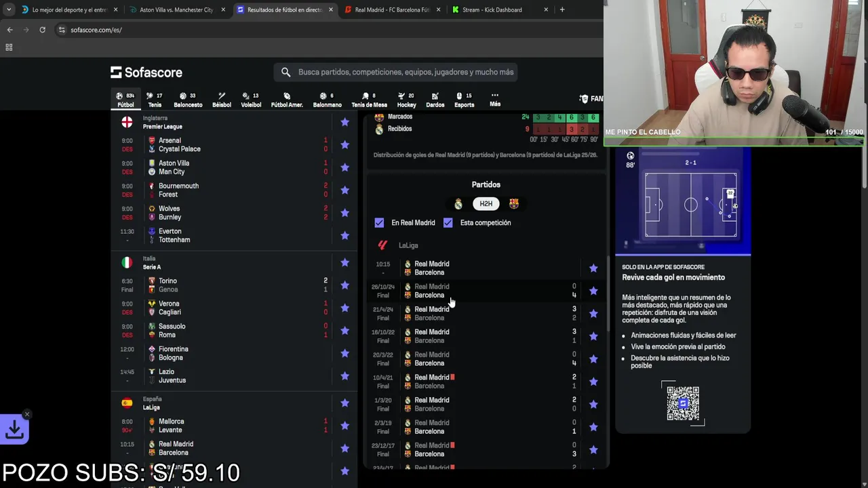The width and height of the screenshot is (868, 488).
Task: Uncheck the En Real Madrid checkbox
Action: (379, 222)
